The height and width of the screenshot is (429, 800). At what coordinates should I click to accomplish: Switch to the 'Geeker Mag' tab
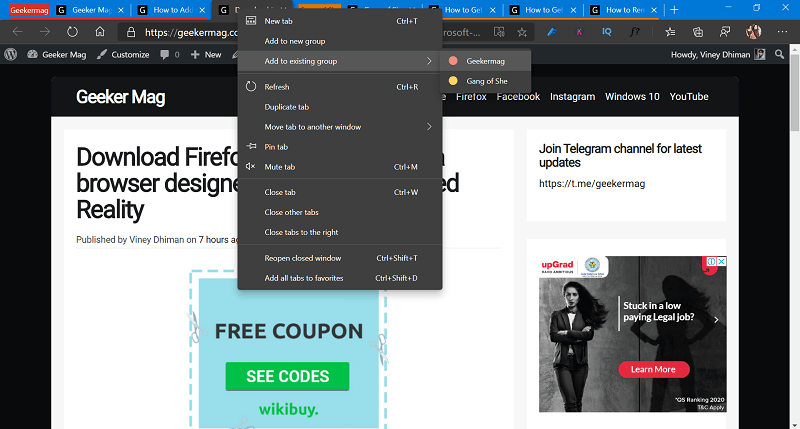(x=92, y=10)
